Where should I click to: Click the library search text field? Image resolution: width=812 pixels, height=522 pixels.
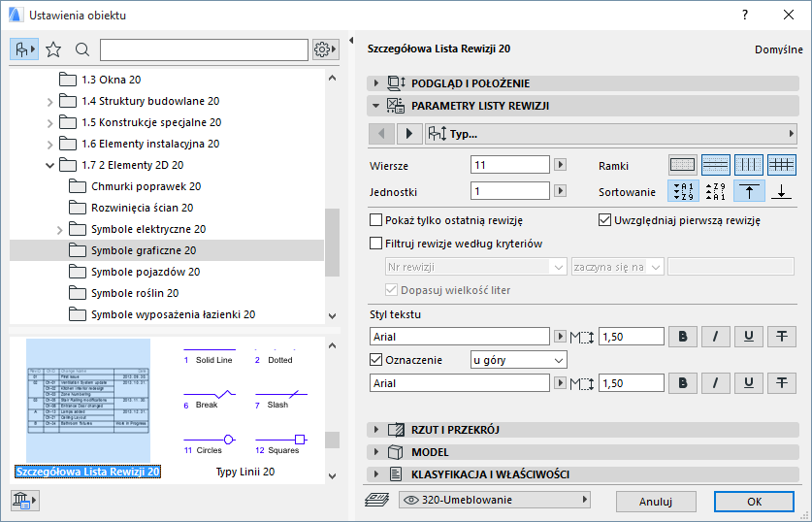[204, 50]
